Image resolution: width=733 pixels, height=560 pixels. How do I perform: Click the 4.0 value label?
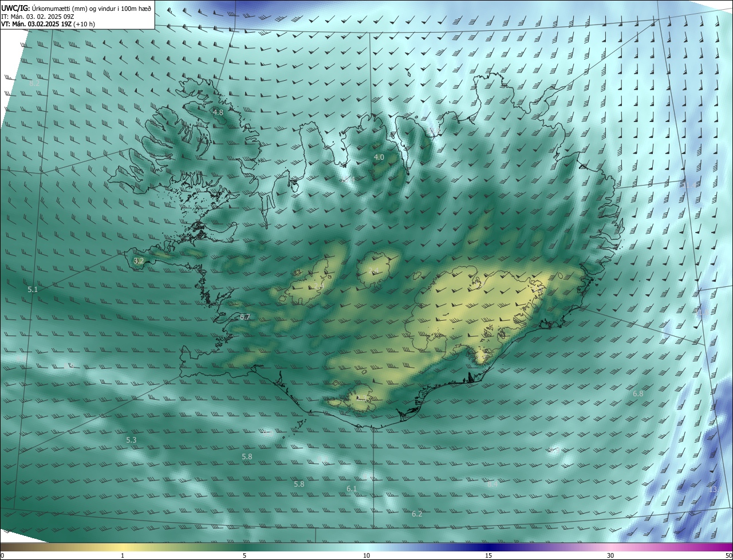click(379, 157)
